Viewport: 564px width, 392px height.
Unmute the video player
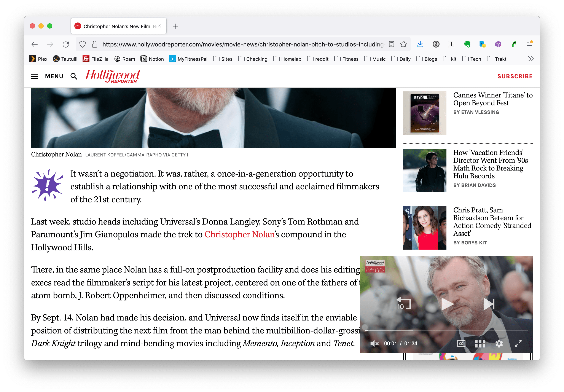point(374,344)
